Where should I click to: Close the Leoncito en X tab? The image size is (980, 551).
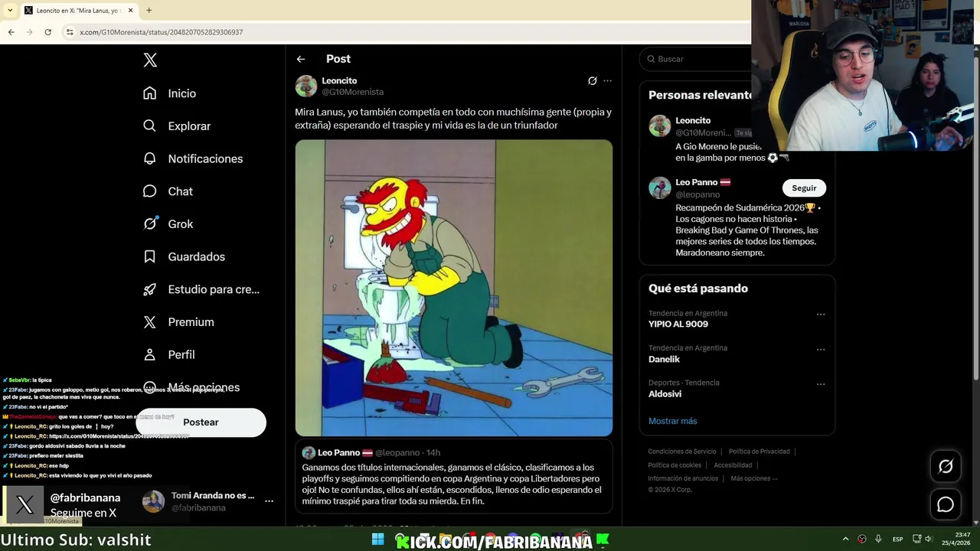[130, 10]
